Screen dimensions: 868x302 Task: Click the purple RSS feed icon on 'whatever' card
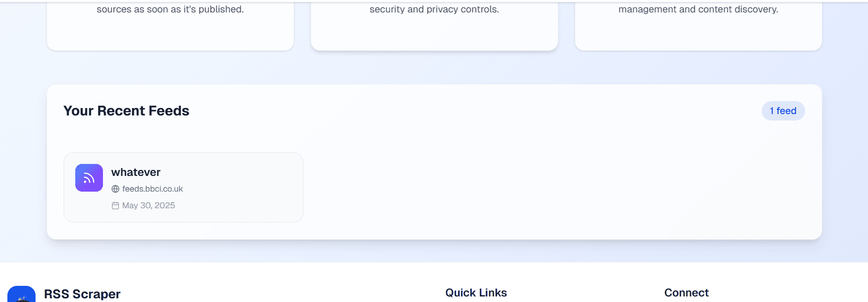click(89, 177)
